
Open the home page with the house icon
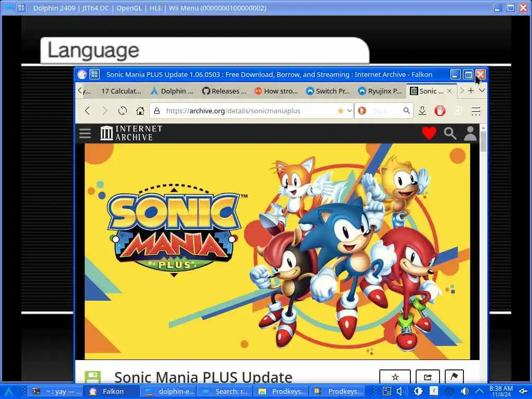click(x=140, y=111)
